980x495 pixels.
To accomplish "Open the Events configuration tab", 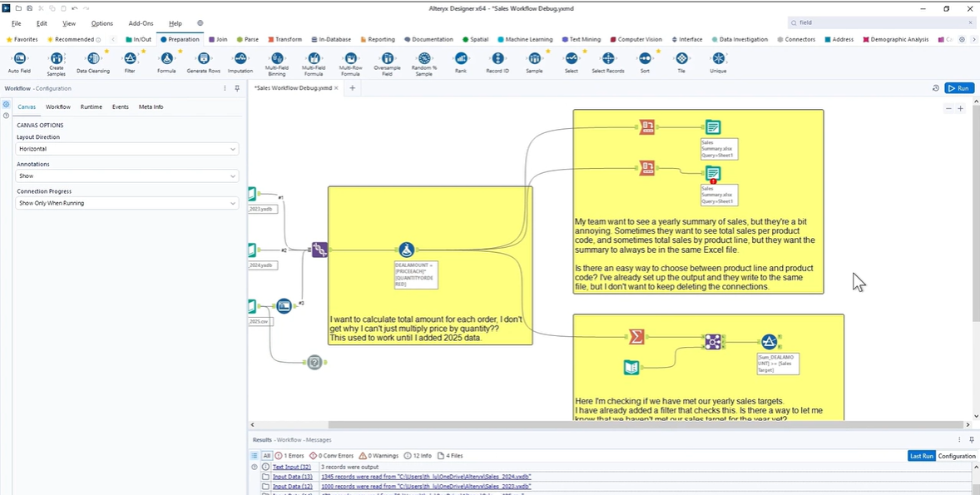I will (121, 106).
